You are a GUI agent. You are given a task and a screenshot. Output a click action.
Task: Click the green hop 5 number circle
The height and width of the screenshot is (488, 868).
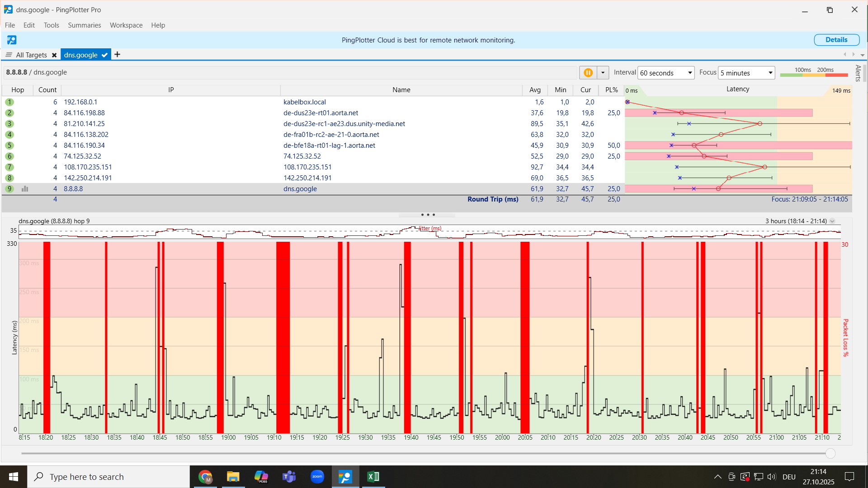[9, 145]
